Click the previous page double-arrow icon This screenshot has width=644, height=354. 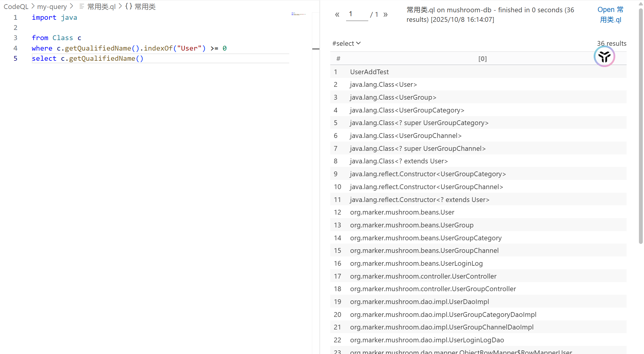(337, 14)
